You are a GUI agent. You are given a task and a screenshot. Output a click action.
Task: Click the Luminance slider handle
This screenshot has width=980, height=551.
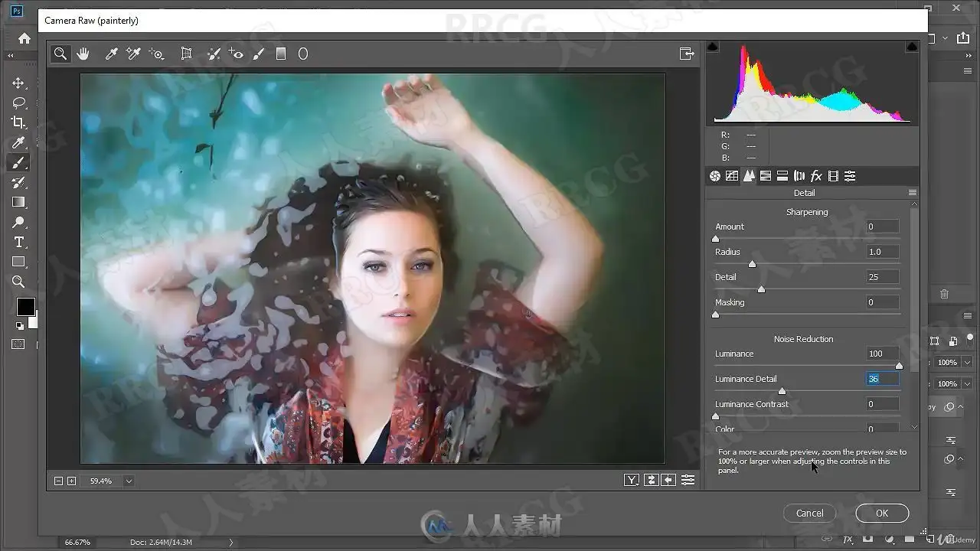pos(899,366)
